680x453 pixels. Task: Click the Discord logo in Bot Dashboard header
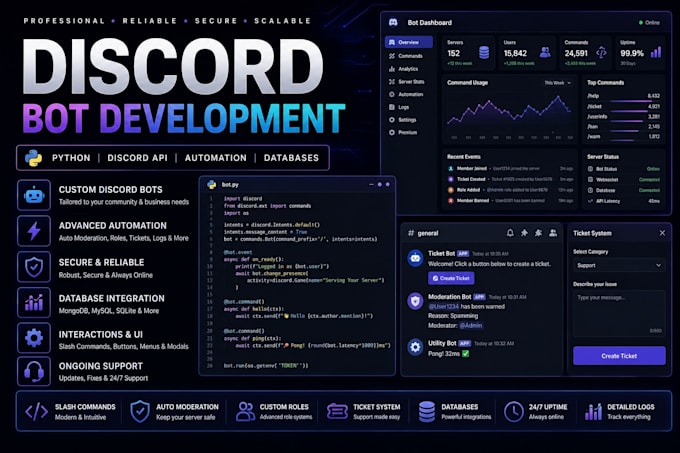[x=393, y=22]
